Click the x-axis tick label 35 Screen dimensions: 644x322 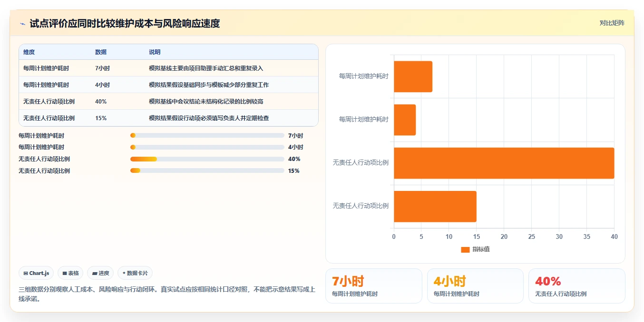[x=586, y=237]
